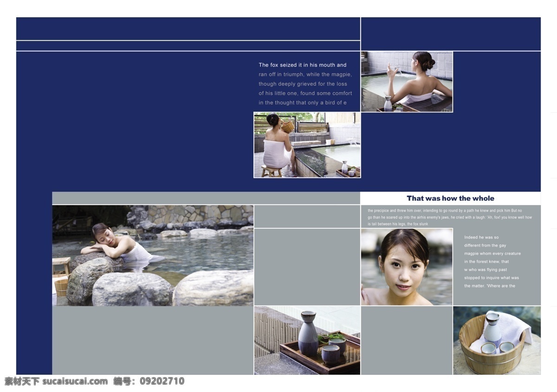This screenshot has width=557, height=392.
Task: Click the line "the matter. 'Where are the"
Action: [490, 286]
